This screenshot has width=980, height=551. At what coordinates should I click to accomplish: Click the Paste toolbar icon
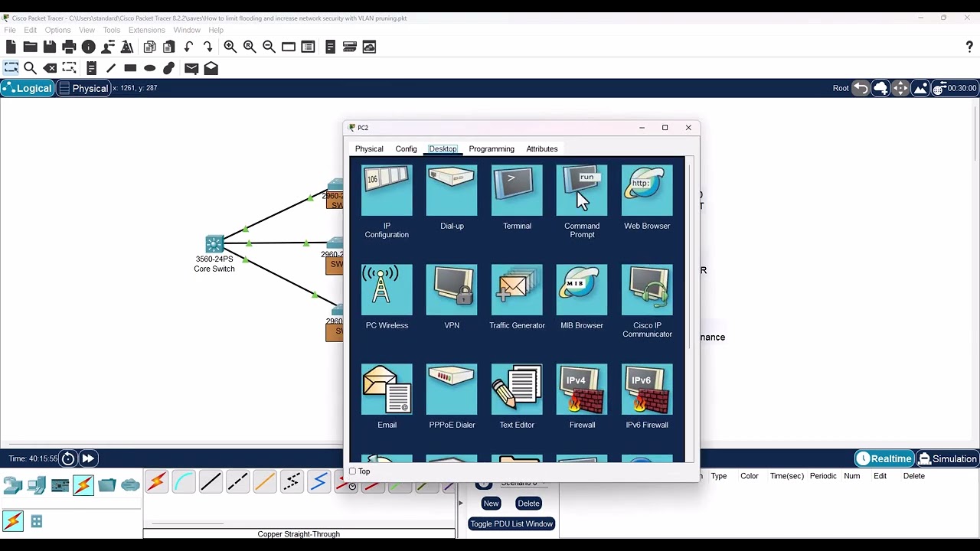pyautogui.click(x=169, y=47)
